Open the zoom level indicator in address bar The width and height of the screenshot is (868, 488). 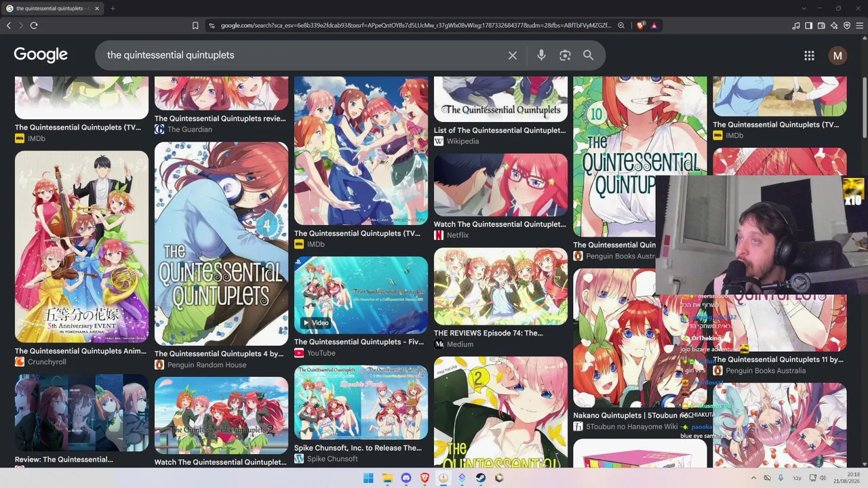point(620,26)
